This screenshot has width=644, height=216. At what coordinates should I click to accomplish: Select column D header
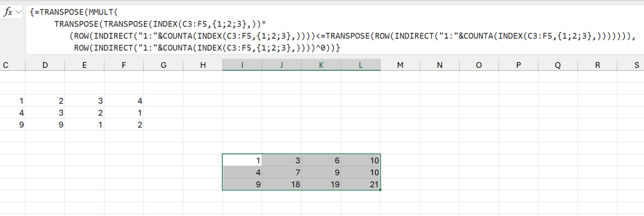[45, 65]
